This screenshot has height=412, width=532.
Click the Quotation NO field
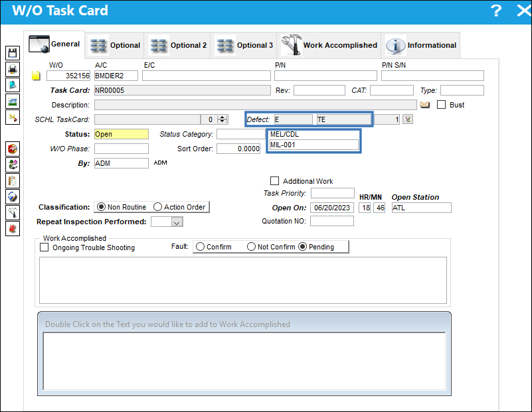click(x=332, y=221)
